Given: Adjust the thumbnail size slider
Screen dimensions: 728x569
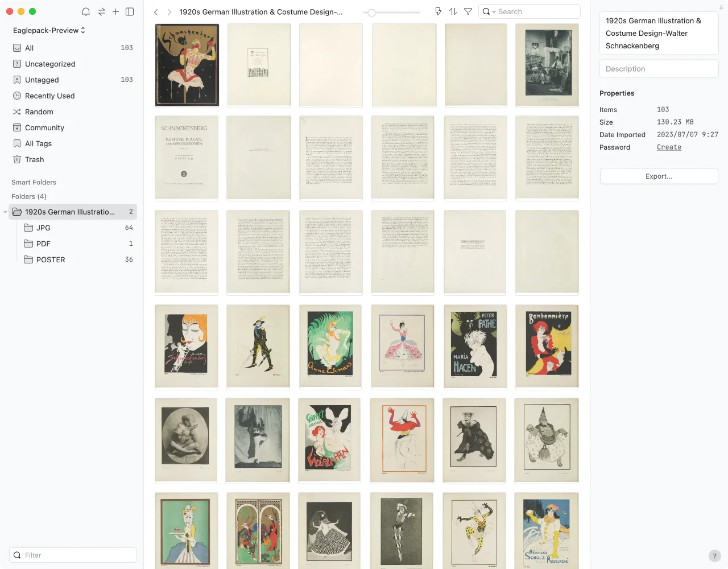Looking at the screenshot, I should point(371,12).
